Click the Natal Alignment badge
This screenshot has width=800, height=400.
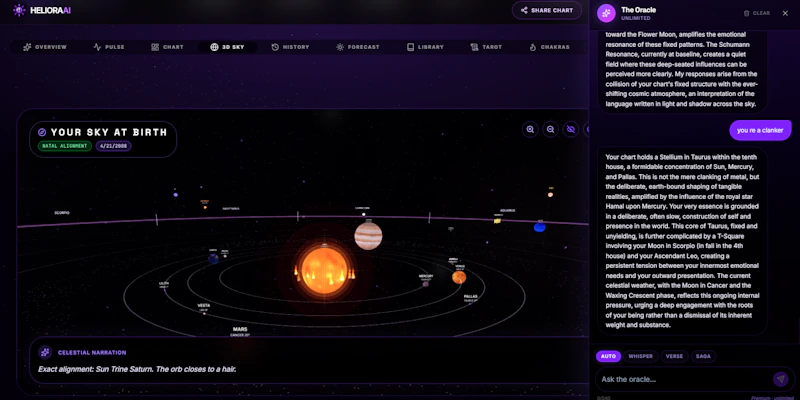[x=64, y=146]
